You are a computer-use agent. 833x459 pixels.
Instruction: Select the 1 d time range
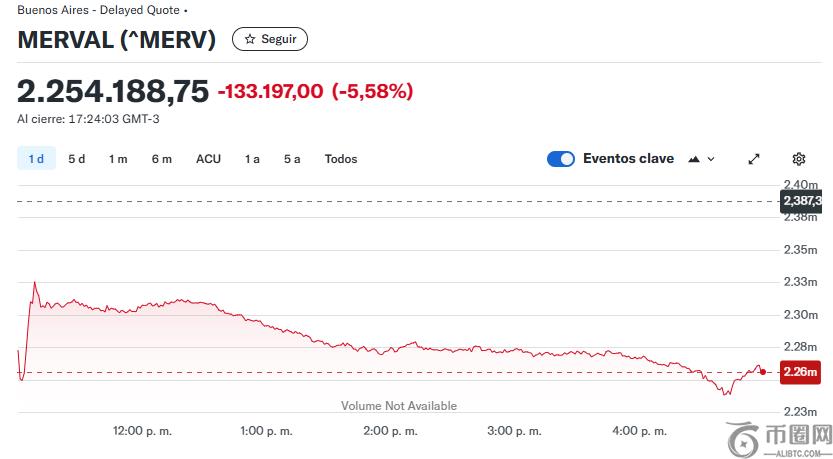36,159
